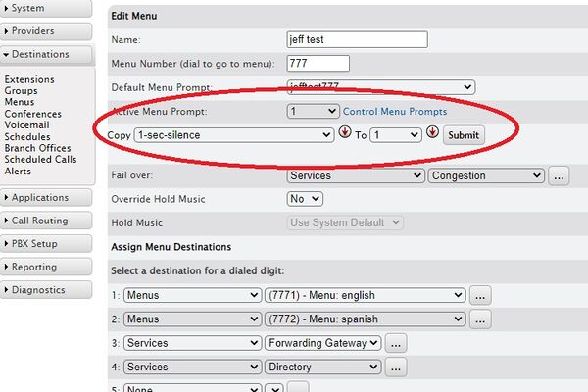Expand the Applications sidebar section
588x392 pixels.
(x=47, y=198)
